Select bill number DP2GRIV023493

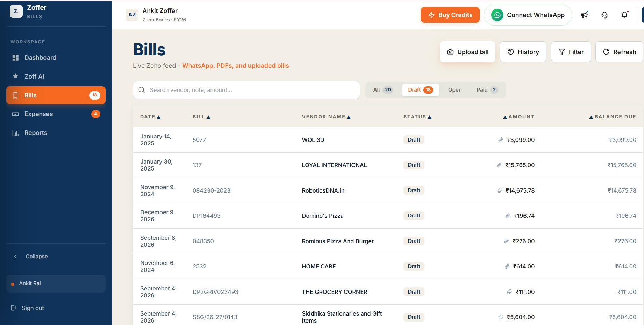point(215,292)
